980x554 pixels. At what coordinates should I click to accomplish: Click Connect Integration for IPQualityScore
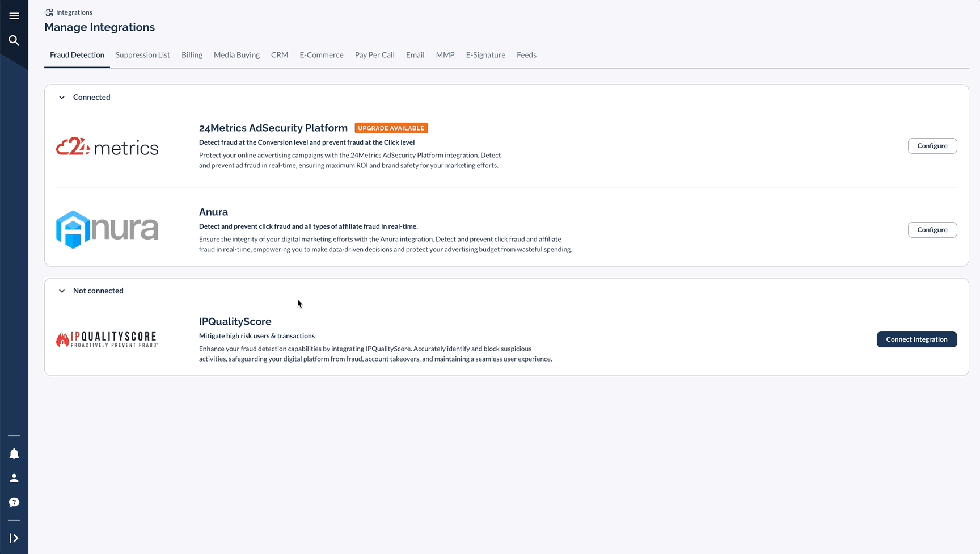pyautogui.click(x=916, y=339)
